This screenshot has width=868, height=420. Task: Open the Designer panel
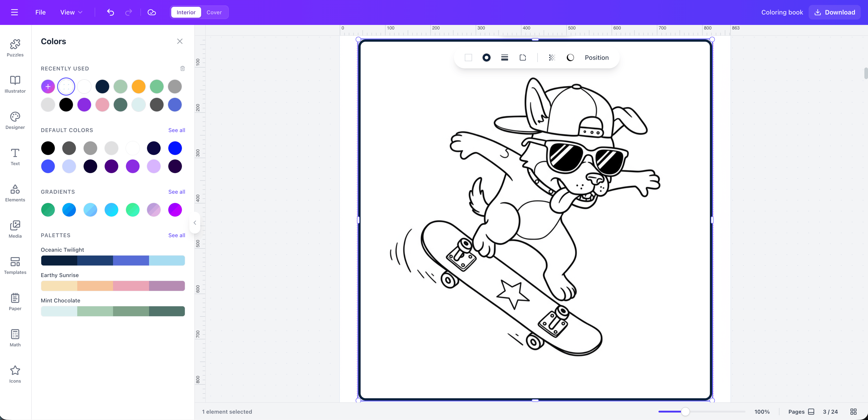[15, 120]
